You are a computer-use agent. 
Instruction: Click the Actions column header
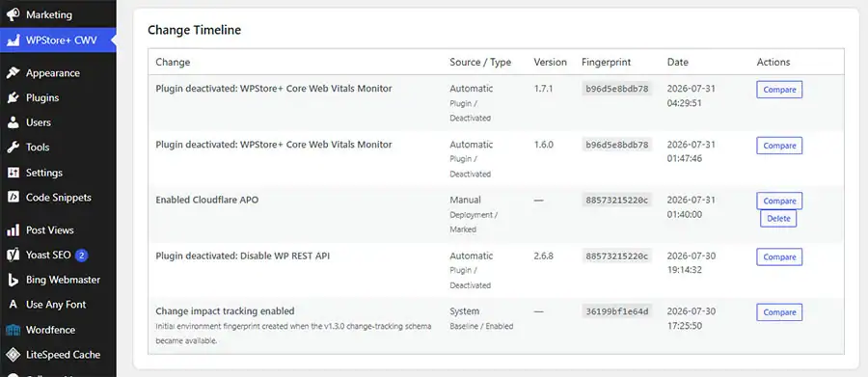(773, 62)
